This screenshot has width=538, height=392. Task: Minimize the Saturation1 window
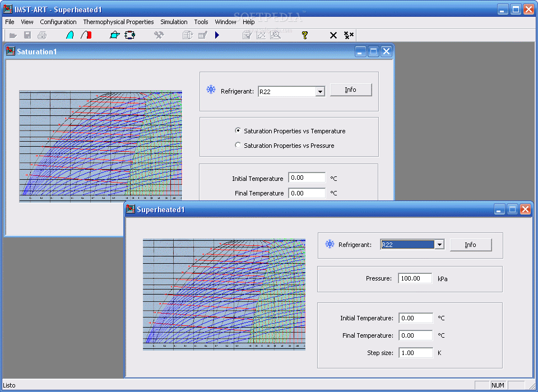(x=360, y=52)
